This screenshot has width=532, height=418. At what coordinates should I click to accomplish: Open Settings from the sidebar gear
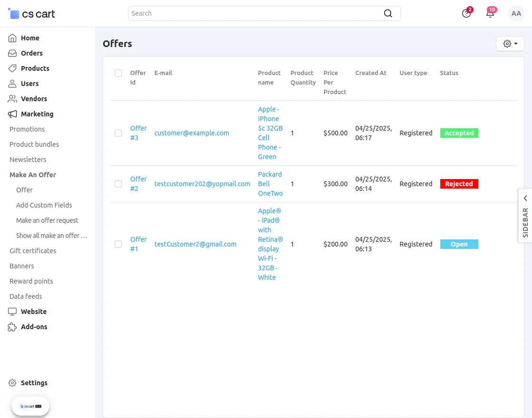(12, 383)
